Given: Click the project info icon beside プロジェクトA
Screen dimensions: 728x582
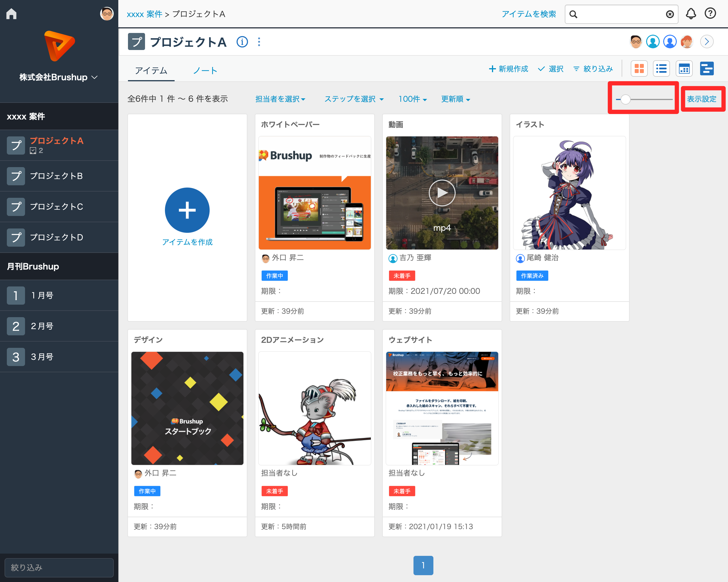Looking at the screenshot, I should 242,42.
